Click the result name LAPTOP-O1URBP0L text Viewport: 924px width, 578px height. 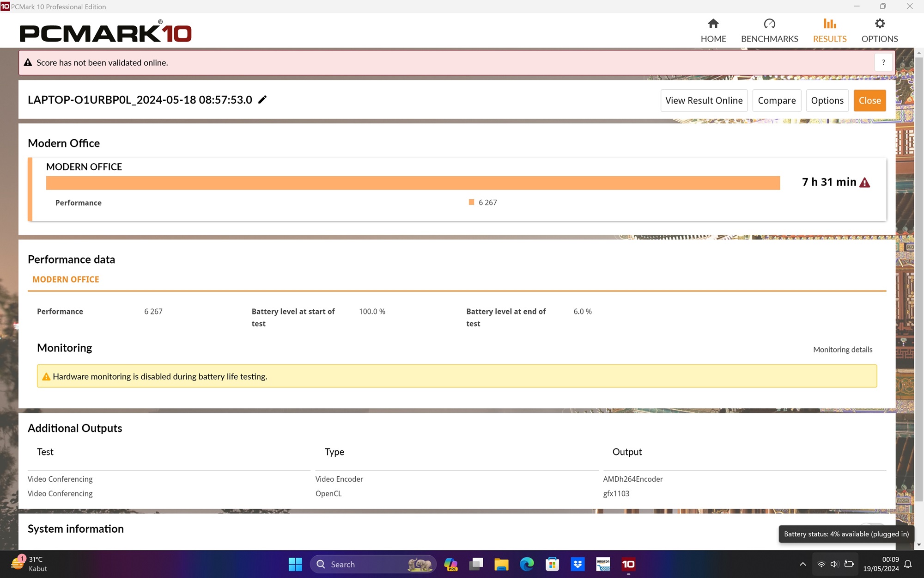[x=140, y=100]
